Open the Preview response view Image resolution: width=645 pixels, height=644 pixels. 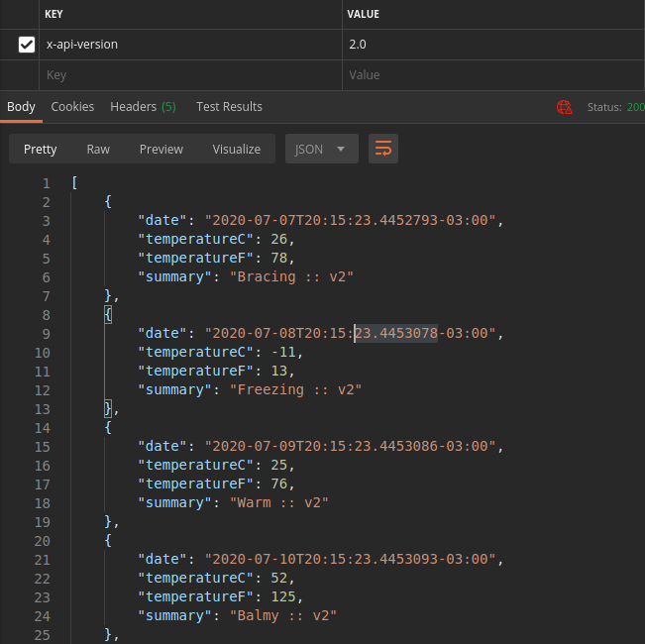(161, 149)
